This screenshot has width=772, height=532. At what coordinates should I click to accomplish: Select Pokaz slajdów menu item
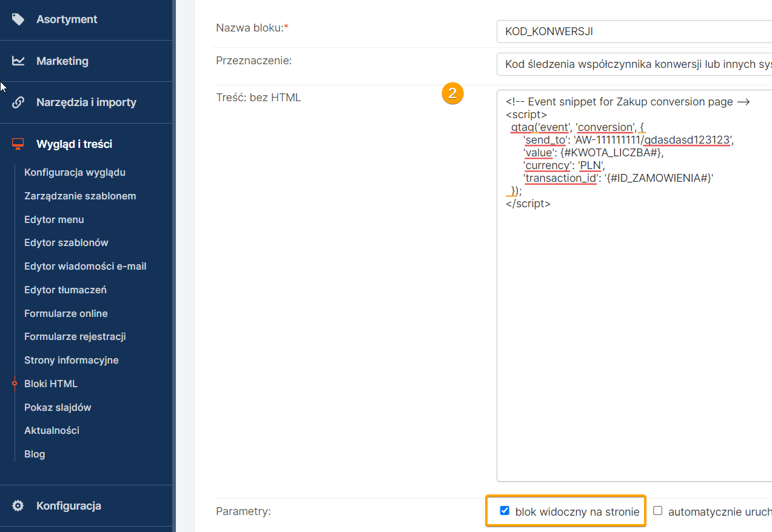click(x=58, y=407)
